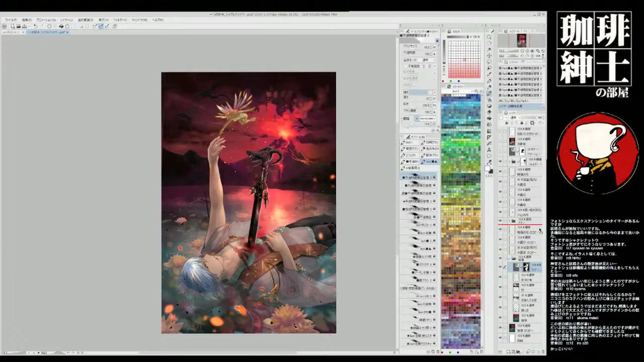Collapse the open layer folder above selected layer
This screenshot has height=362, width=644.
click(x=507, y=257)
